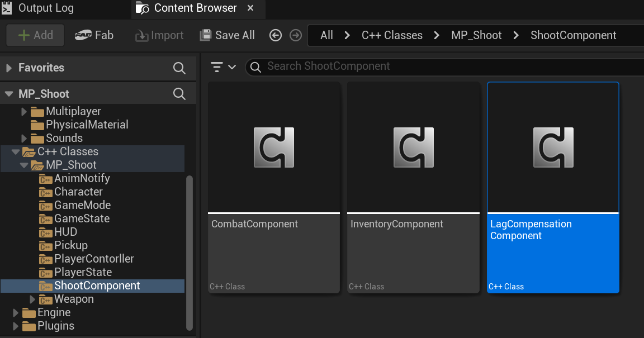The image size is (644, 338).
Task: Select the Plugins folder
Action: (48, 326)
